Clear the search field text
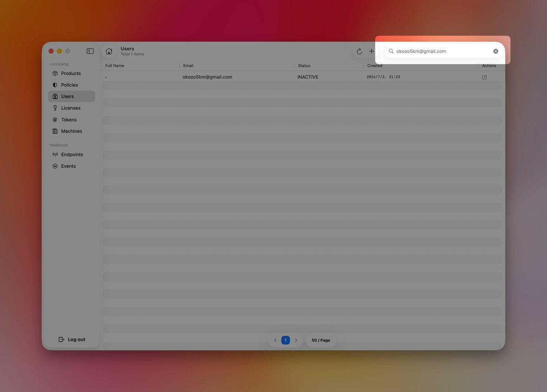This screenshot has width=547, height=392. (495, 52)
